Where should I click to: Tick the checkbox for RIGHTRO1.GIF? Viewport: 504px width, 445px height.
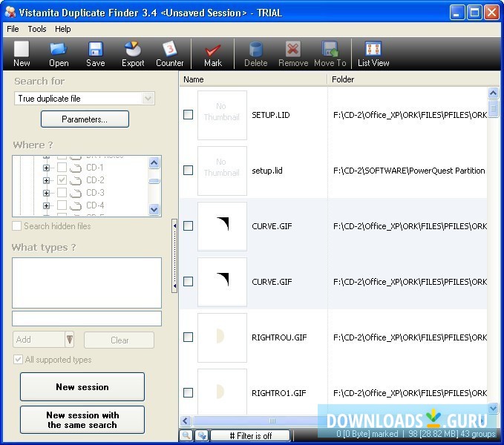[x=188, y=392]
